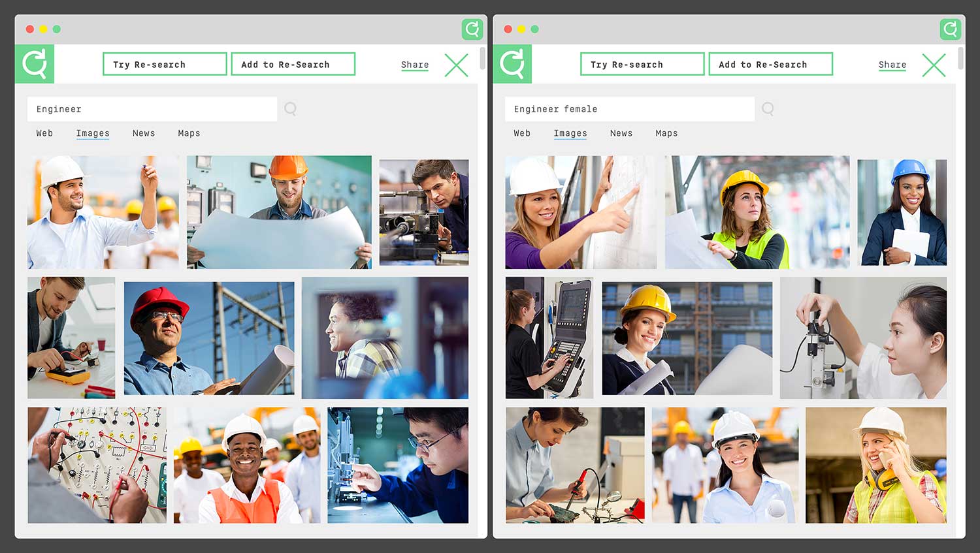Click search magnifier beside 'Engineer' field
The width and height of the screenshot is (980, 553).
(291, 109)
